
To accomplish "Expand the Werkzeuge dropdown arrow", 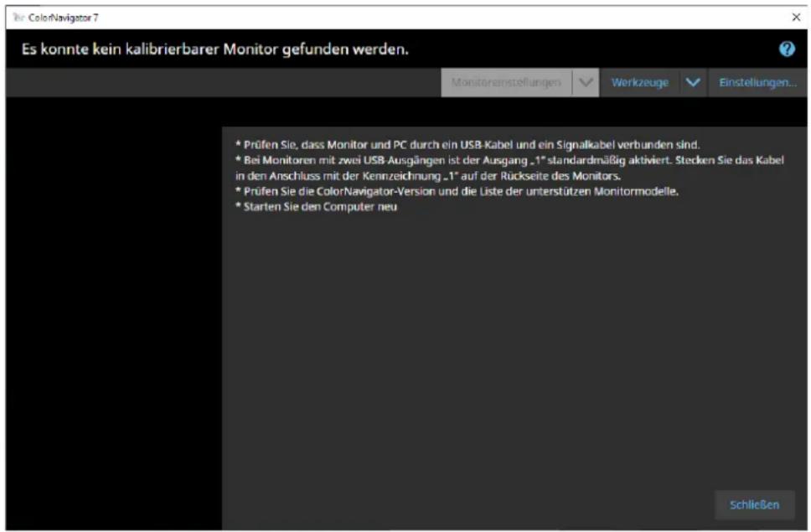I will coord(693,83).
